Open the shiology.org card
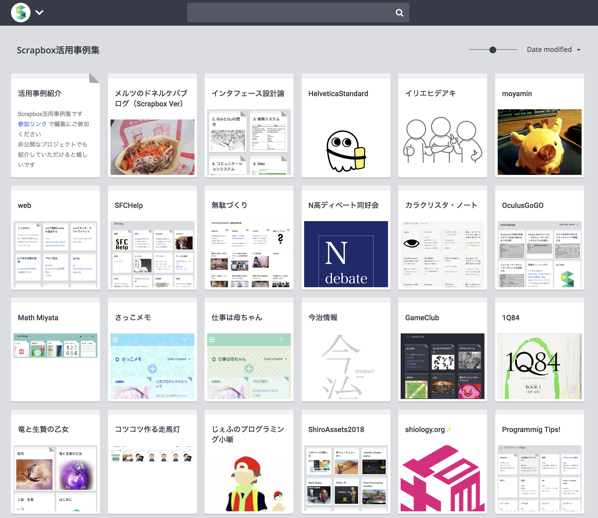598x518 pixels. (x=442, y=462)
